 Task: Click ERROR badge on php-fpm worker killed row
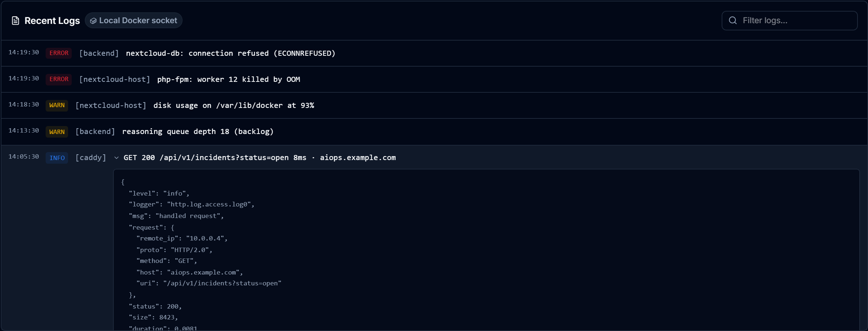click(59, 79)
